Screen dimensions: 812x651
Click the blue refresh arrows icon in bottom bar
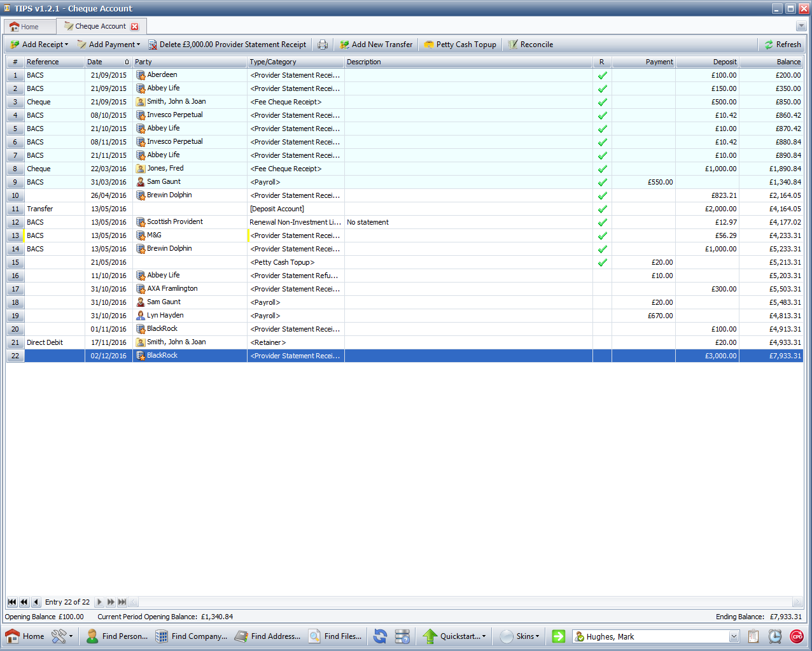[380, 636]
